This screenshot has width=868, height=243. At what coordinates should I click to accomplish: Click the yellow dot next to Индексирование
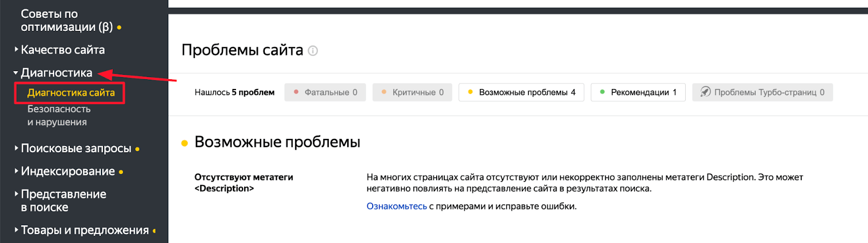[x=121, y=172]
